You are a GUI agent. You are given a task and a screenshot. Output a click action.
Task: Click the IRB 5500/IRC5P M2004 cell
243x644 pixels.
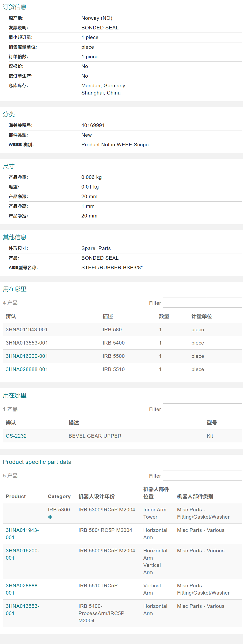(107, 550)
